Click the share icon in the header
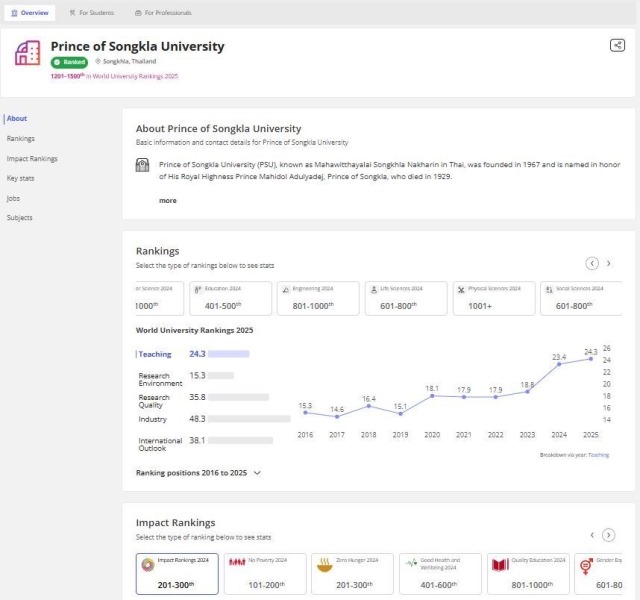Screen dimensions: 640x600 point(617,45)
